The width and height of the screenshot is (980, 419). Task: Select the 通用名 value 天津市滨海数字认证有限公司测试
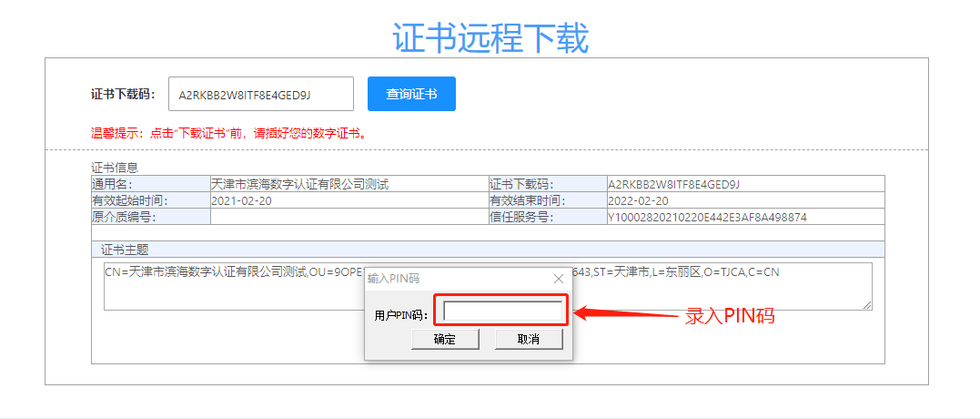(299, 184)
